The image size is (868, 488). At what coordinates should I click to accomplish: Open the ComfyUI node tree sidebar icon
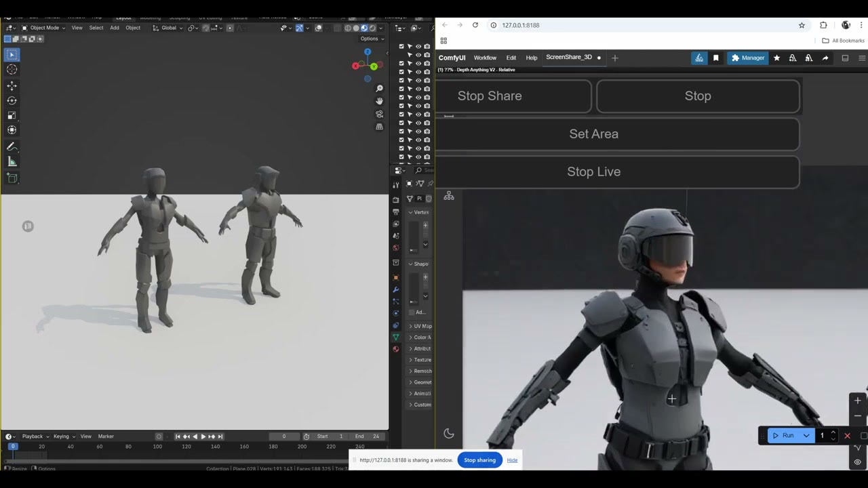coord(449,197)
